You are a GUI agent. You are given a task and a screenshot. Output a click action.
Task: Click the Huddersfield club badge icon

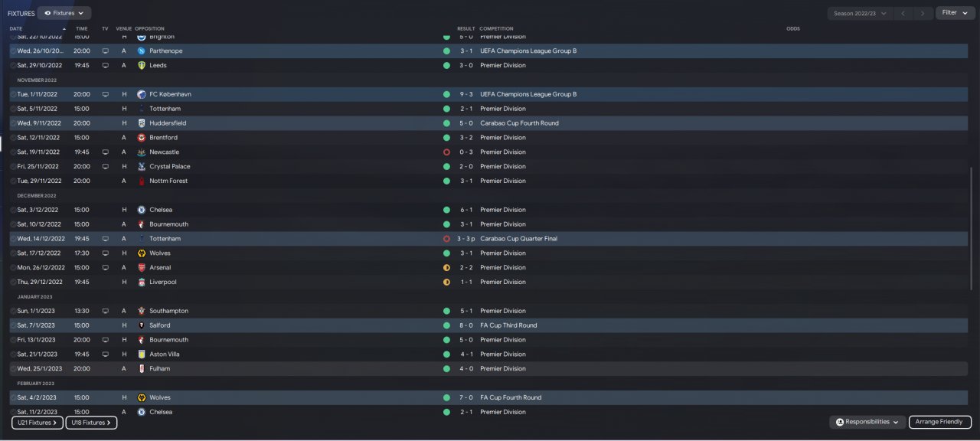click(141, 123)
